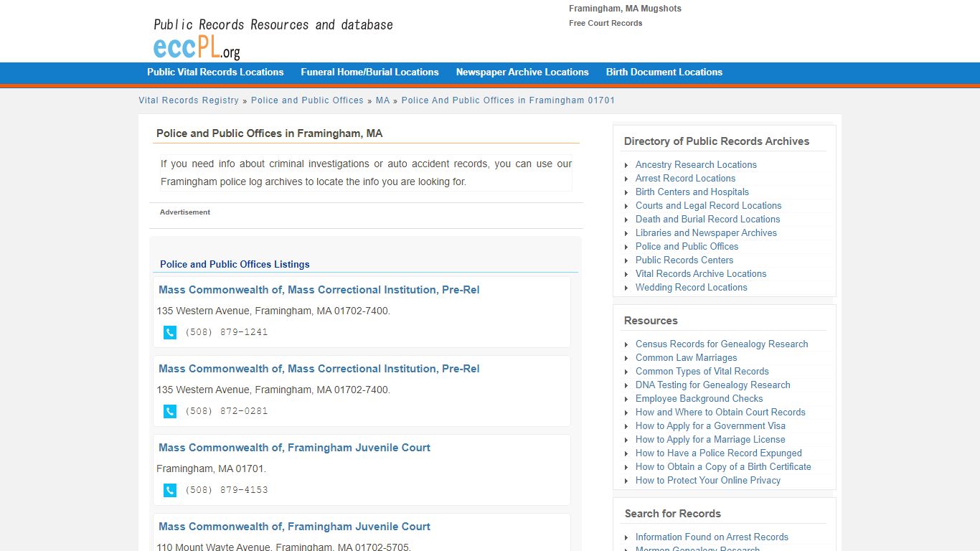Open Census Records for Genealogy Research
This screenshot has width=980, height=551.
coord(722,344)
